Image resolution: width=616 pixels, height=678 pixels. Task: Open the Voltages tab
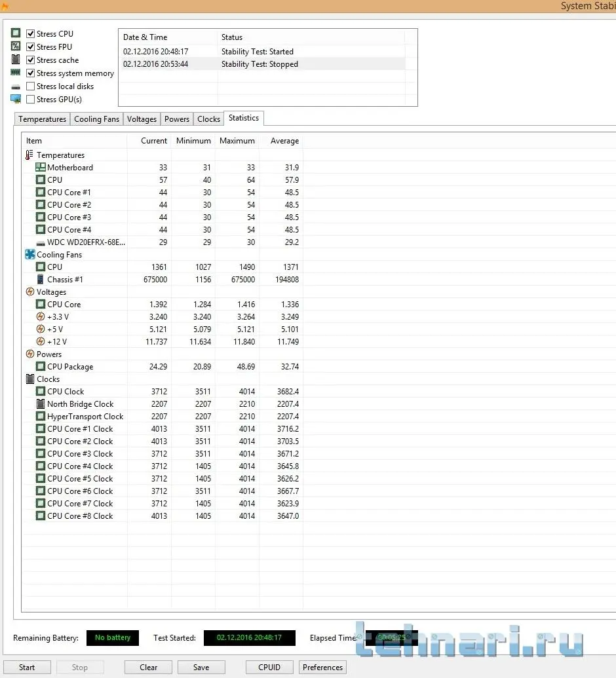click(142, 119)
